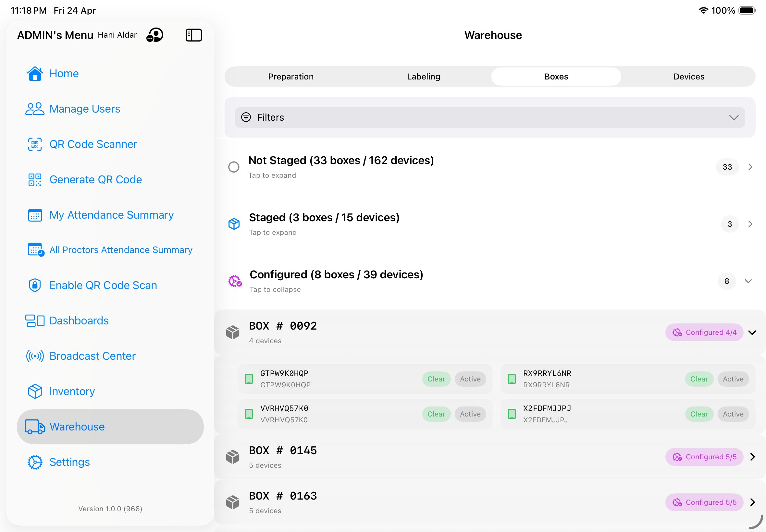Toggle the sidebar collapse icon in ADMIN's Menu
Screen dimensions: 766x532
pyautogui.click(x=194, y=35)
